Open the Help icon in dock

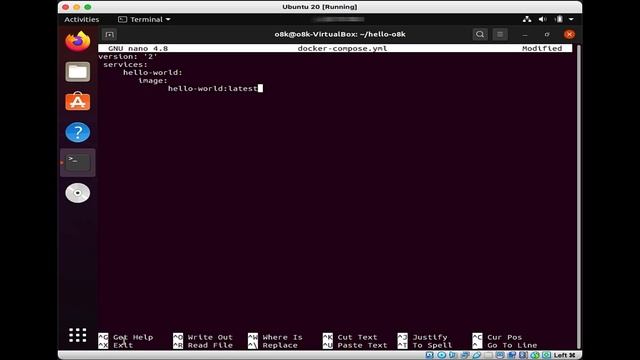[x=78, y=132]
